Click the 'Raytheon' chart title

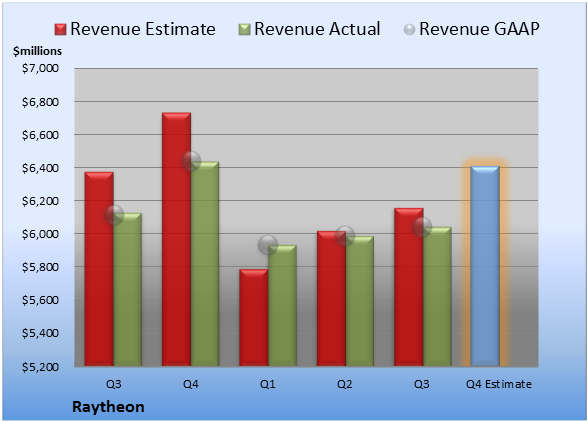coord(108,407)
